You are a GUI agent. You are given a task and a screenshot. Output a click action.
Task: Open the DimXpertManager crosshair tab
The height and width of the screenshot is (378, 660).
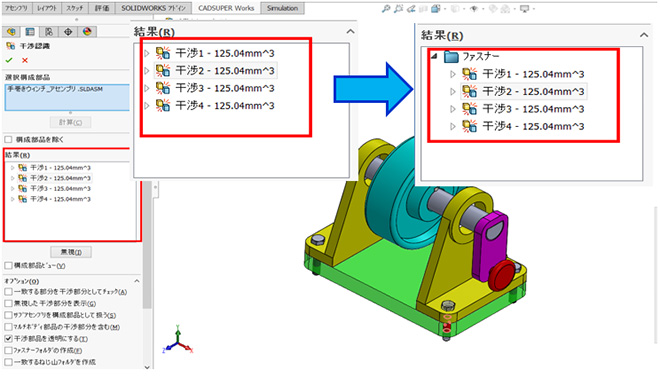[68, 32]
